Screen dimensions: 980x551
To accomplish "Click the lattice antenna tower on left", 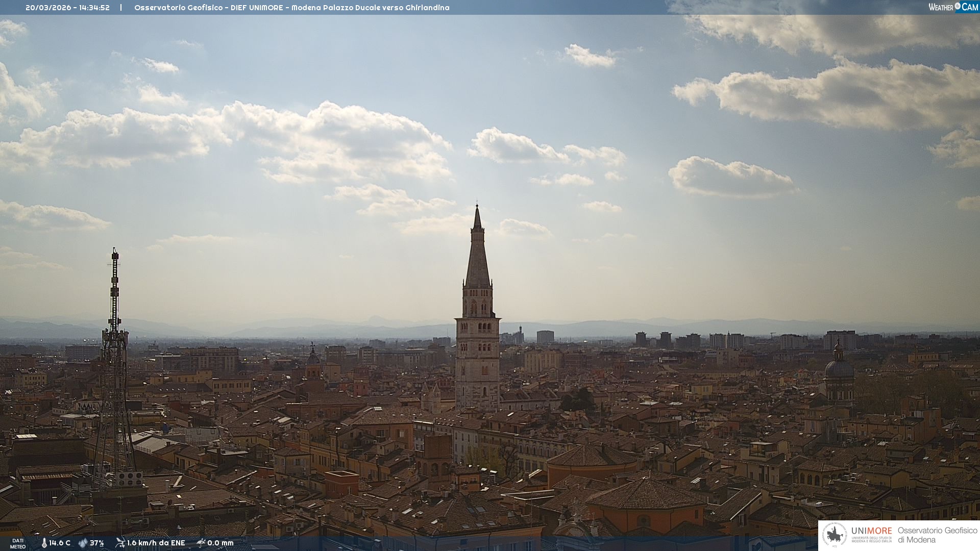I will [x=114, y=357].
